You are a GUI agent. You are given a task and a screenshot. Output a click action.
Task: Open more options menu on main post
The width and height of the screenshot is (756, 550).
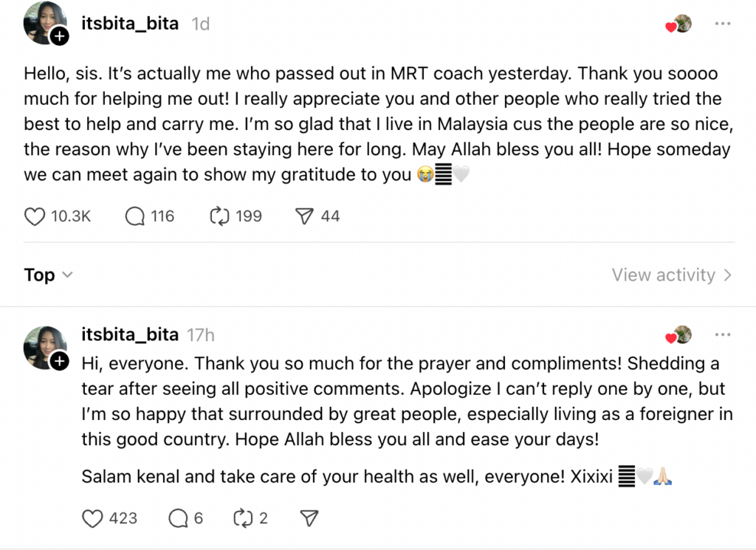point(722,24)
